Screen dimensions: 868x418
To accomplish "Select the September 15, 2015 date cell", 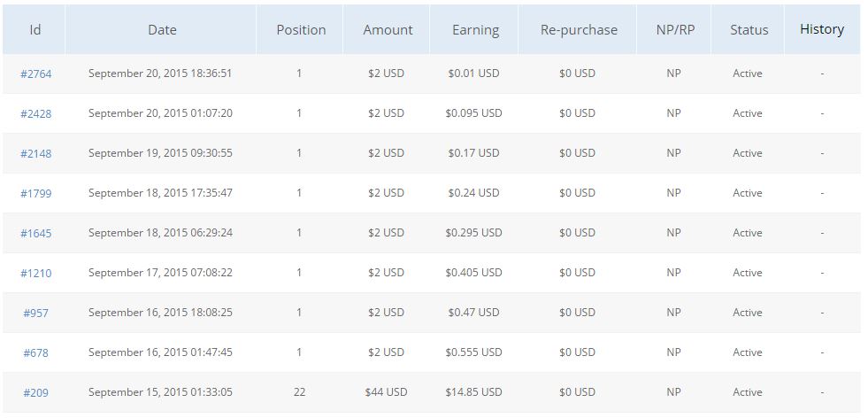I will pyautogui.click(x=160, y=392).
